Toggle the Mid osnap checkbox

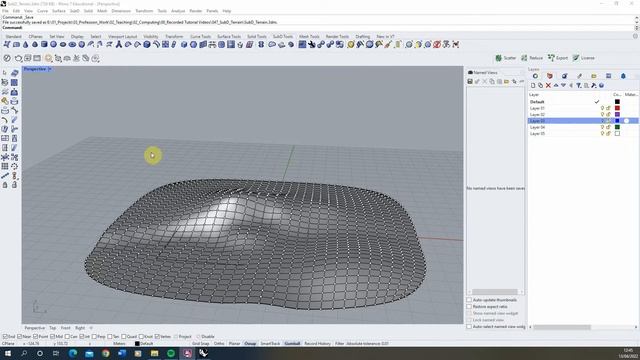tap(53, 337)
